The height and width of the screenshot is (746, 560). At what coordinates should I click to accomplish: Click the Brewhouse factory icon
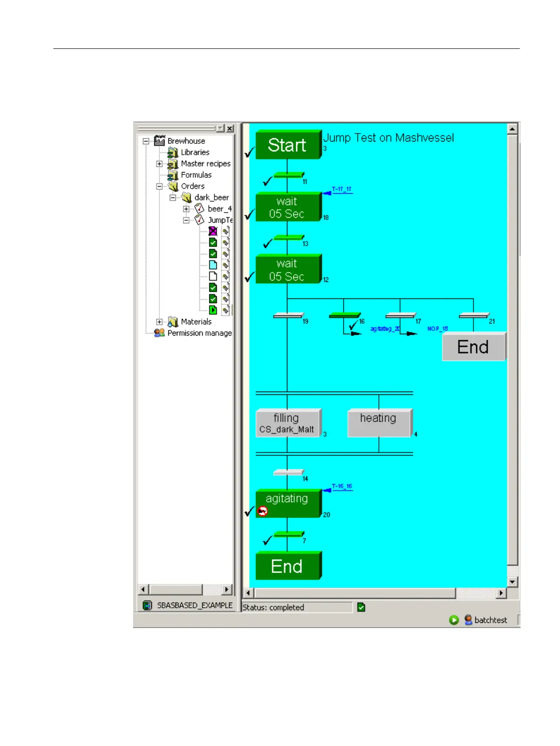tap(159, 141)
